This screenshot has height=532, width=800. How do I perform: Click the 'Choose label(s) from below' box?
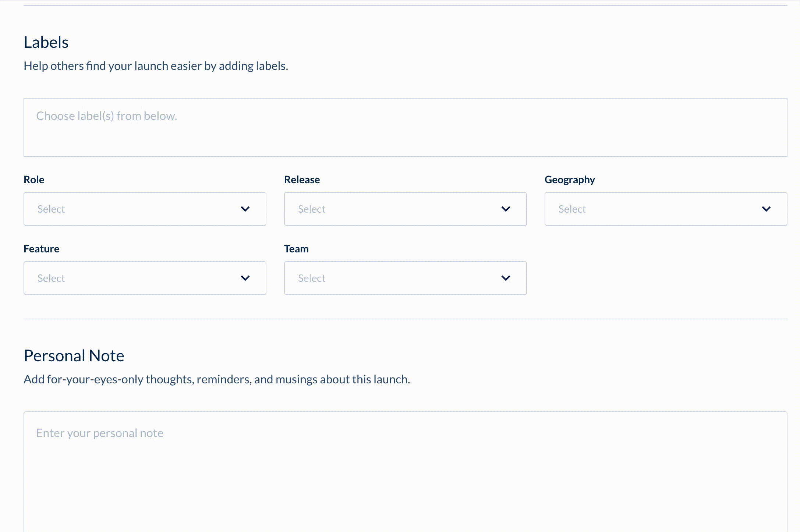[x=405, y=127]
